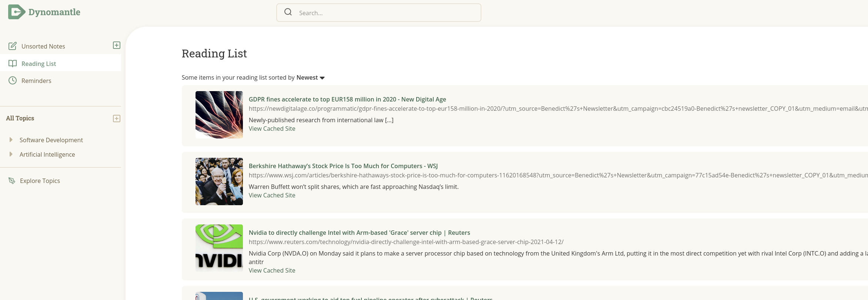Click the Reminders clock icon
Screen dimensions: 868x300
pos(13,80)
